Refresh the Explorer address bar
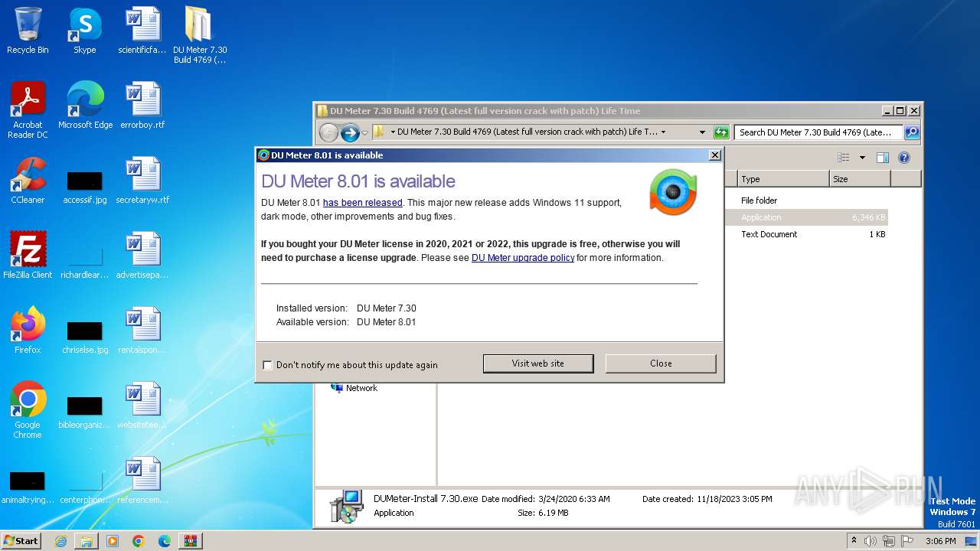The image size is (980, 551). click(720, 132)
